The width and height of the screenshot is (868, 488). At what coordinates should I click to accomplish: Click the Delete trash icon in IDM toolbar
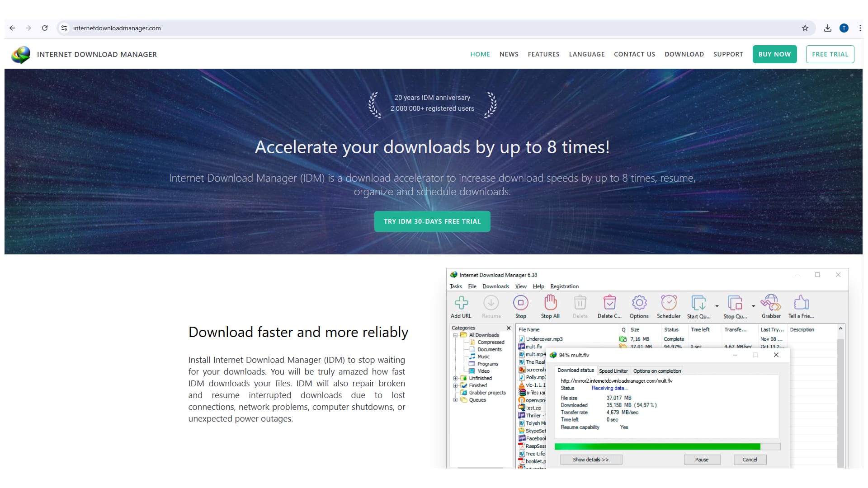coord(580,303)
